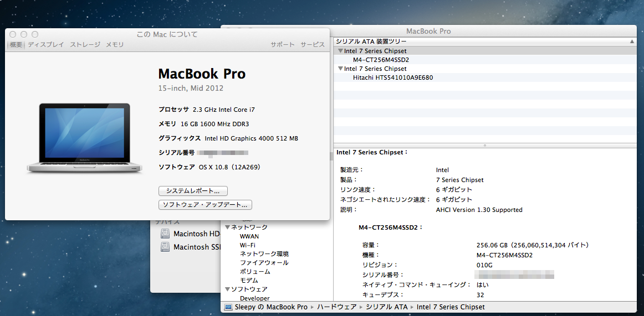This screenshot has height=316, width=644.
Task: Select モデム in the sidebar
Action: point(249,281)
